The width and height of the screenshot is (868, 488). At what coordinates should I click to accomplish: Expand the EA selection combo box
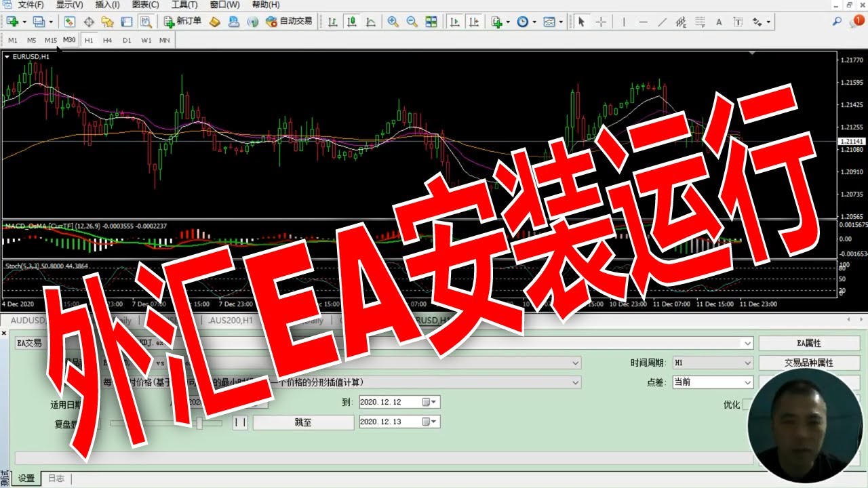(747, 344)
